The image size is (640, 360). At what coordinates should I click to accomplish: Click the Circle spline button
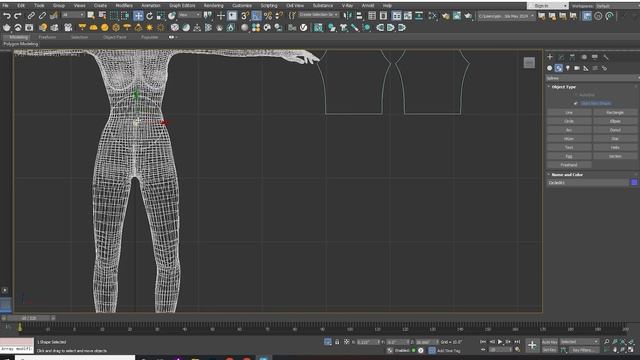click(569, 121)
